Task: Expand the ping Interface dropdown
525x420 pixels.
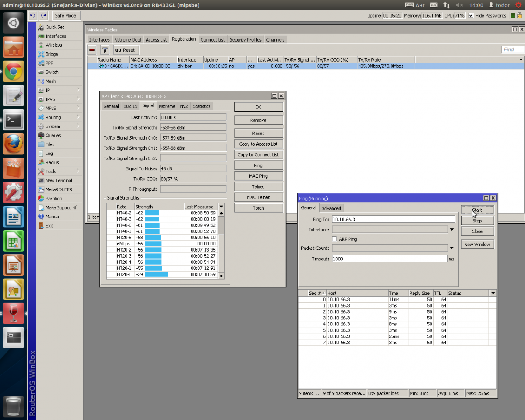Action: [451, 229]
